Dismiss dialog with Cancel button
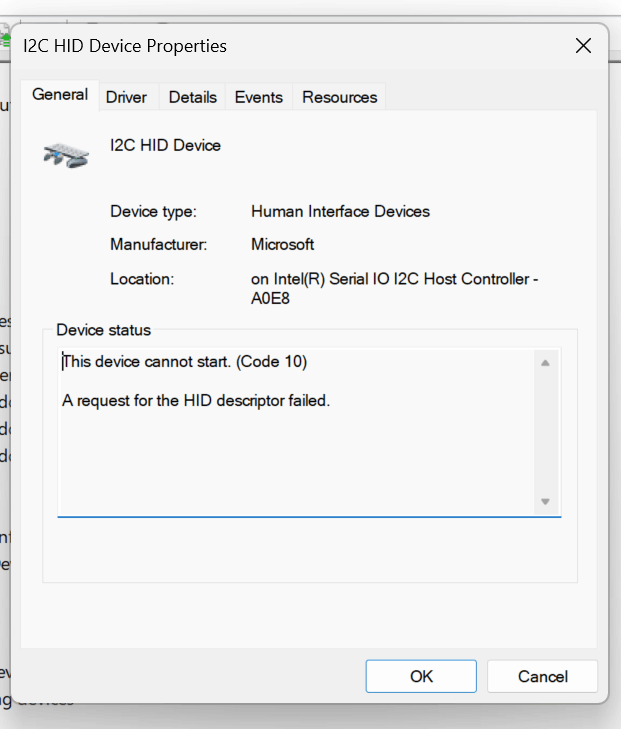Image resolution: width=621 pixels, height=729 pixels. tap(542, 676)
